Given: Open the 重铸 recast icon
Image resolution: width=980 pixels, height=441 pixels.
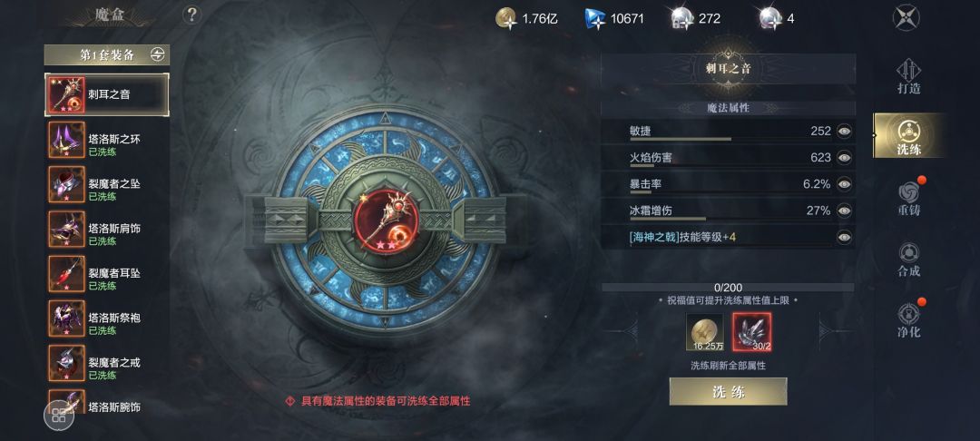Looking at the screenshot, I should pos(908,198).
